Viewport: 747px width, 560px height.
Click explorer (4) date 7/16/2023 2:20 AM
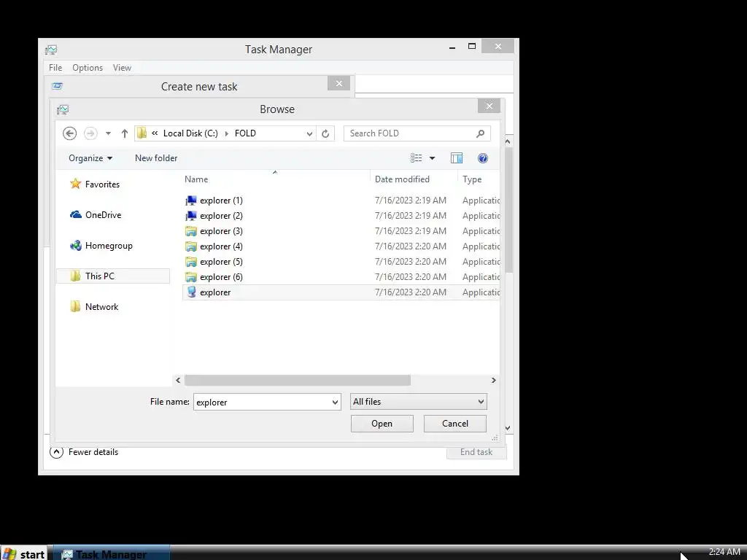point(411,246)
